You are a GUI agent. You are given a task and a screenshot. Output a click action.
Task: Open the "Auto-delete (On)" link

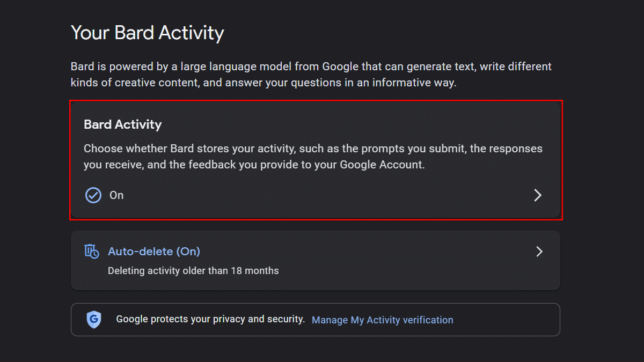tap(154, 252)
